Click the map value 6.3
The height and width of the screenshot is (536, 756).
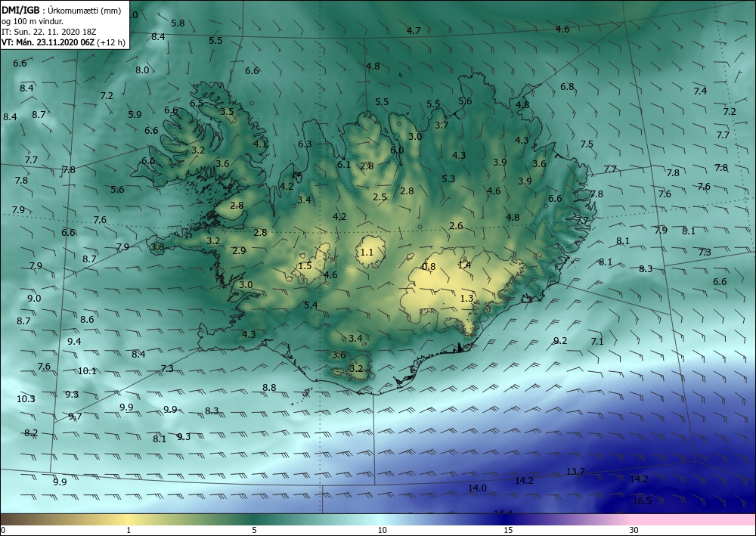[305, 144]
